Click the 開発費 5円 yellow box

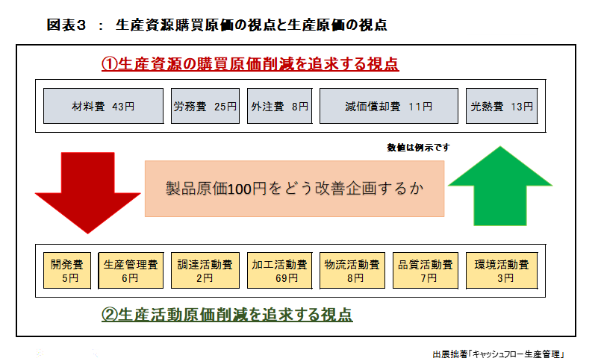coord(67,270)
